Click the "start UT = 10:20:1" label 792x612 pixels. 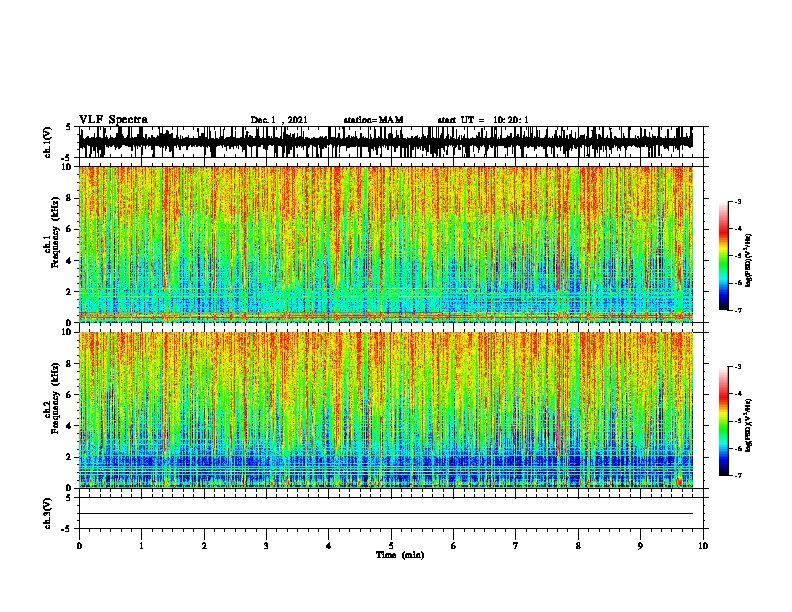click(x=483, y=120)
